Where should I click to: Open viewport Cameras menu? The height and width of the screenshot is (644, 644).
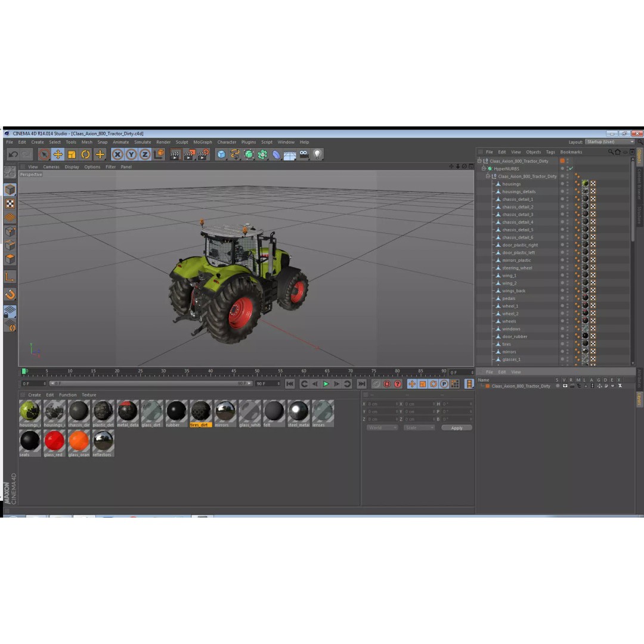click(x=51, y=167)
